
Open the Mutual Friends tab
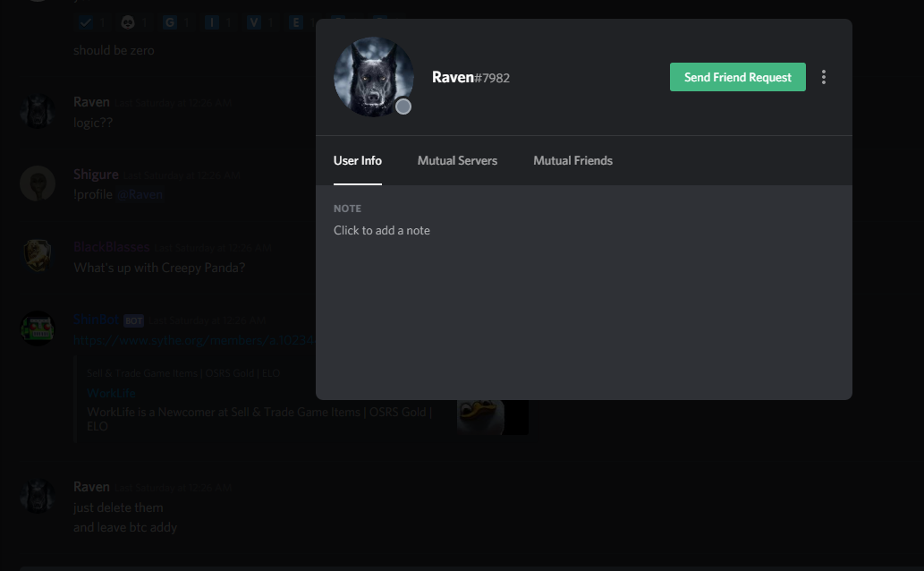pos(572,160)
